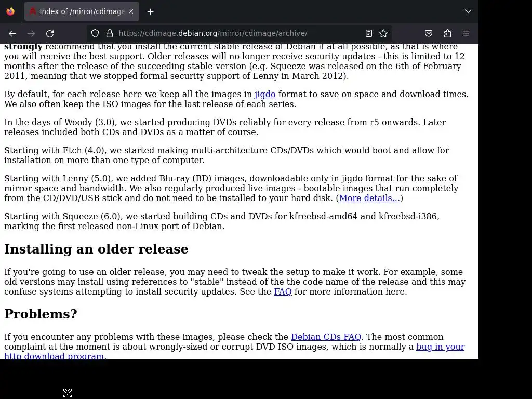
Task: Click the X icon below the browser window
Action: 68,393
